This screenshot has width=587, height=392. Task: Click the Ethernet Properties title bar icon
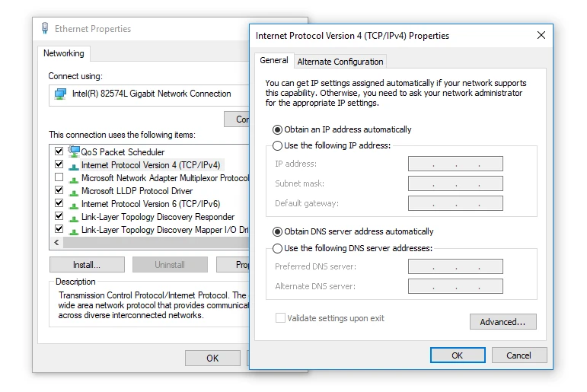45,29
